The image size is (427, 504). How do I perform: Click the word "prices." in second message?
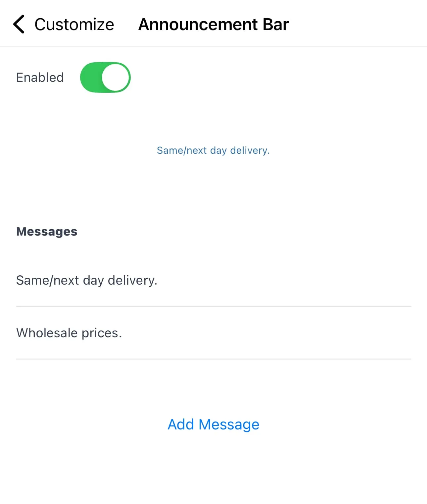102,333
